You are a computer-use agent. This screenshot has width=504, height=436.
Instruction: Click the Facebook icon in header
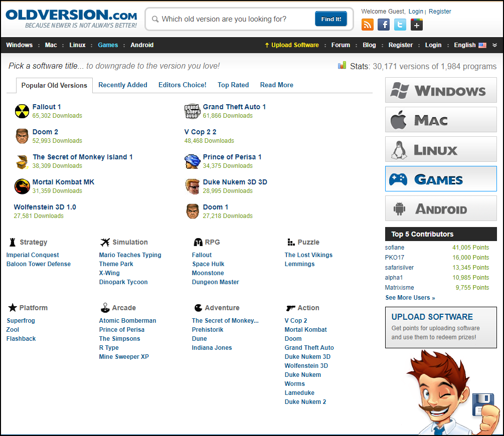point(384,25)
